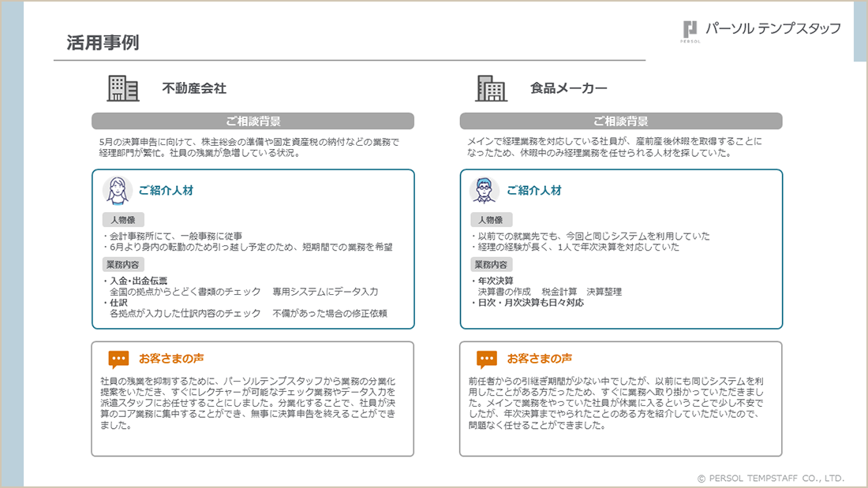Click the 不動産会社 building icon
The height and width of the screenshot is (488, 868).
[123, 88]
